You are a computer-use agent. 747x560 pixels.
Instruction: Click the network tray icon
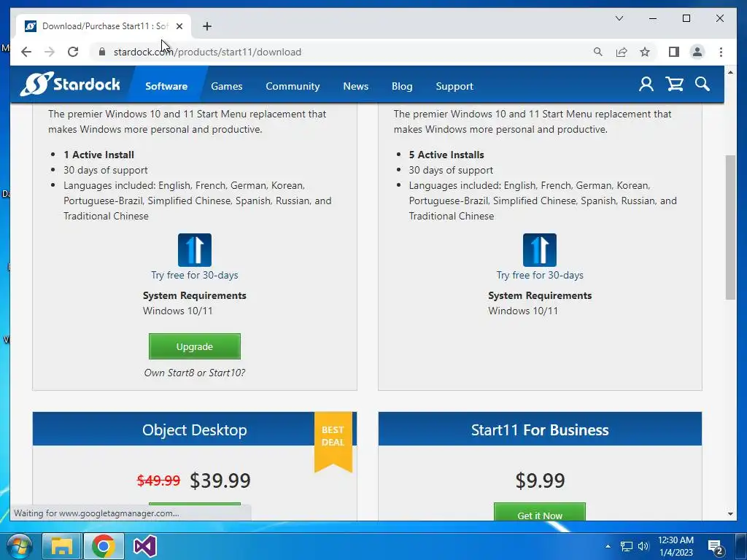tap(626, 546)
